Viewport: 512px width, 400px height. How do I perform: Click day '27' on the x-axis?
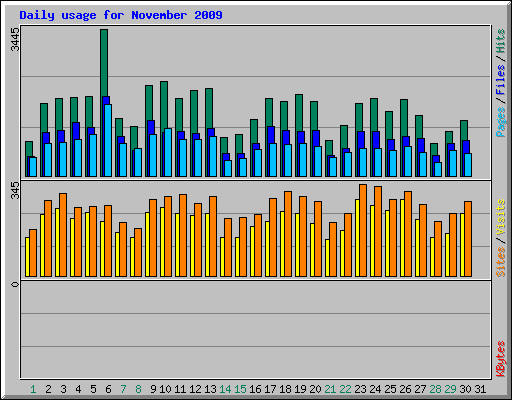point(420,389)
